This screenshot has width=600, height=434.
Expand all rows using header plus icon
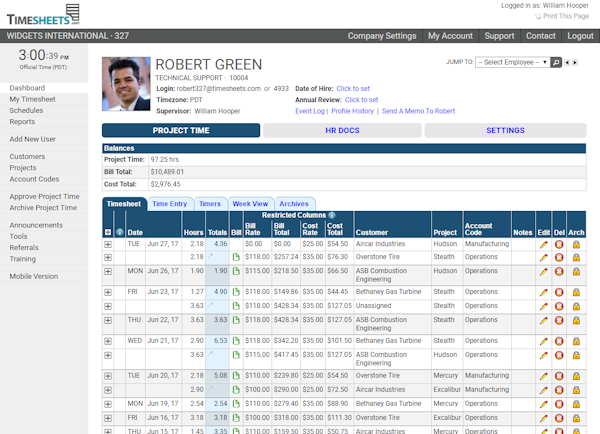(108, 232)
